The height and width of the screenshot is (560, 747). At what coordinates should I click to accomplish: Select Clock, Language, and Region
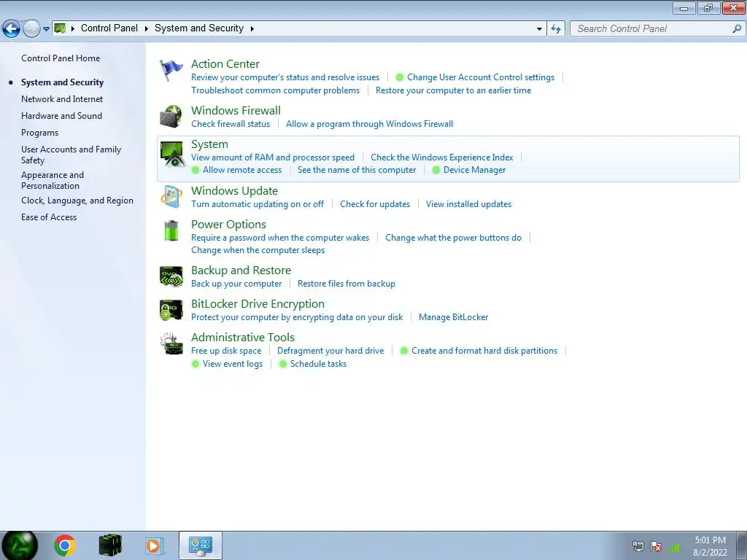point(77,201)
